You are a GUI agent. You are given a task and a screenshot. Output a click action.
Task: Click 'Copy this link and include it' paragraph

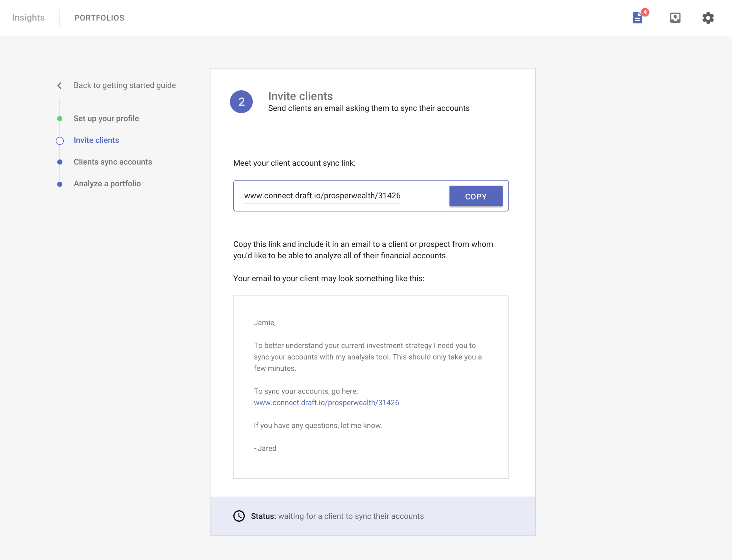point(363,250)
